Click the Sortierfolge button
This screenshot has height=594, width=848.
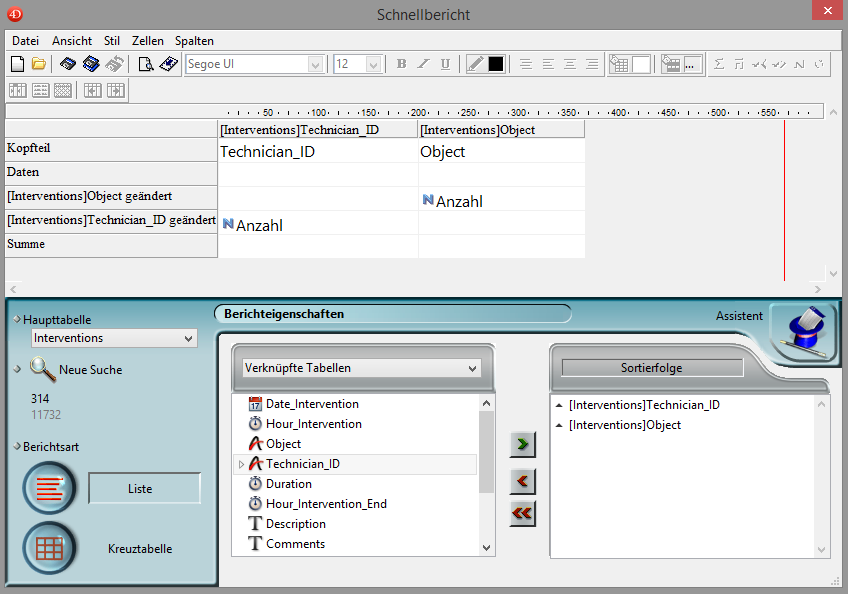[652, 368]
